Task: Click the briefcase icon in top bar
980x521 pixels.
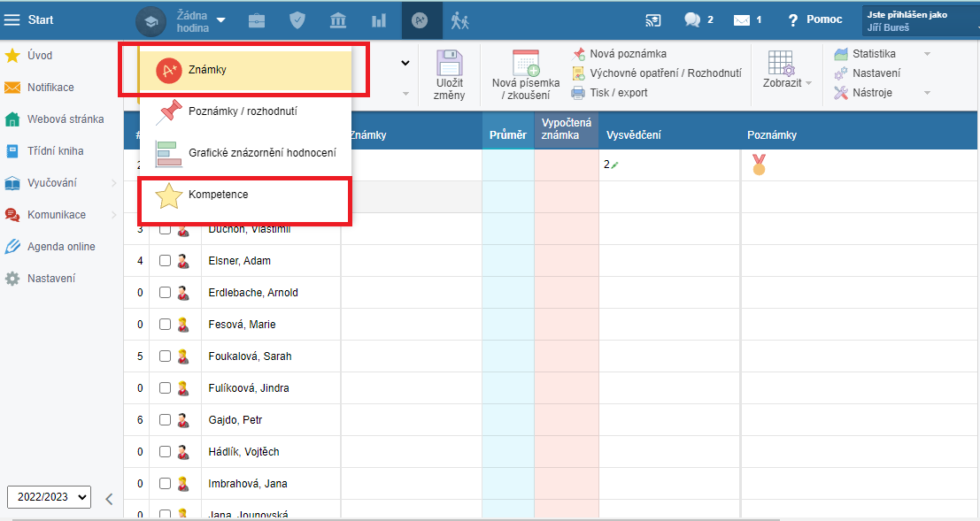Action: tap(257, 20)
